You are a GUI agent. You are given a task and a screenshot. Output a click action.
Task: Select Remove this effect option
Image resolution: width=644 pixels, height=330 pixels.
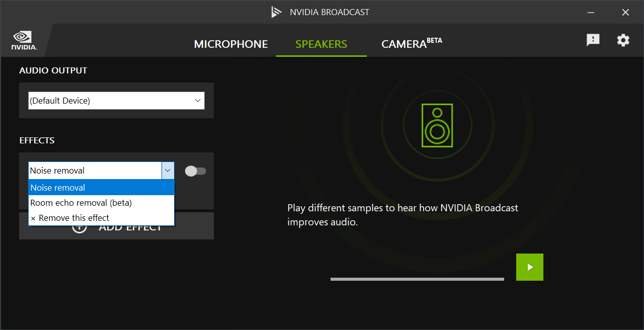(102, 218)
